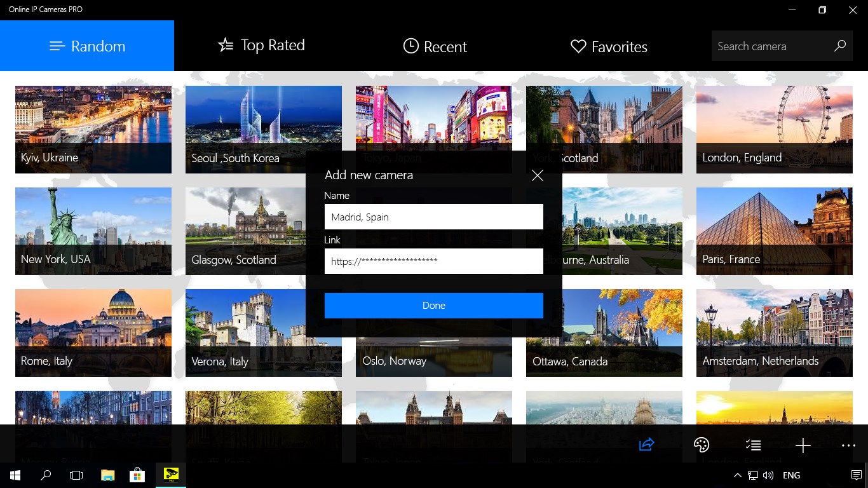Open the Microsoft Store taskbar icon
The image size is (868, 488).
[137, 475]
